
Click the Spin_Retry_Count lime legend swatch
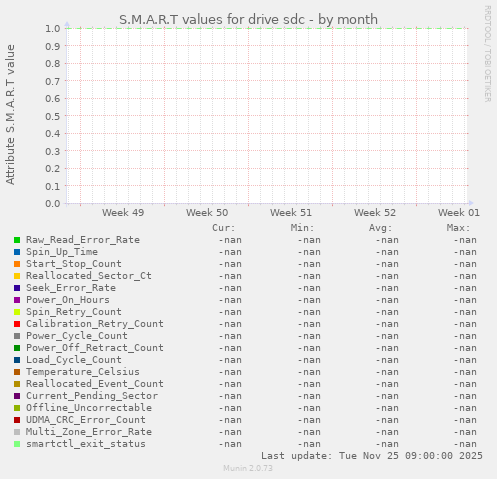17,312
